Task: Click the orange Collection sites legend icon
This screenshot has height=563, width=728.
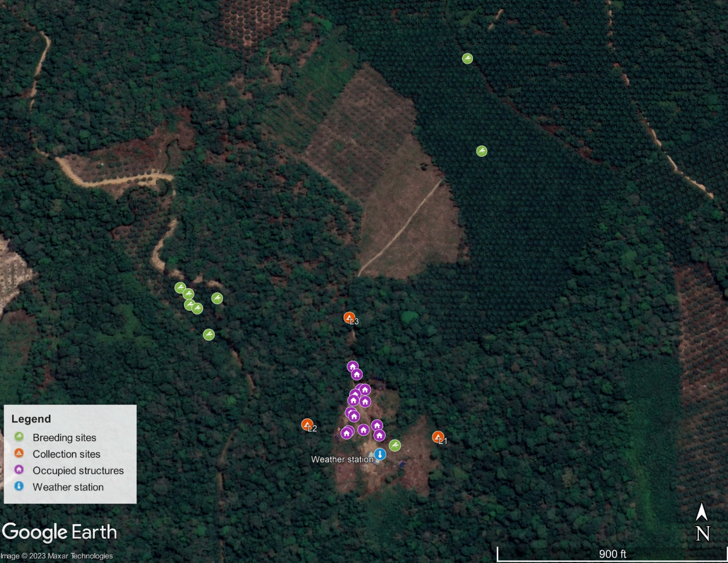Action: [19, 453]
